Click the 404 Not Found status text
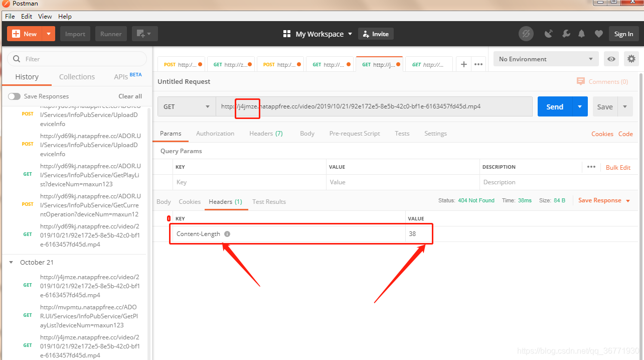The height and width of the screenshot is (360, 644). (476, 200)
